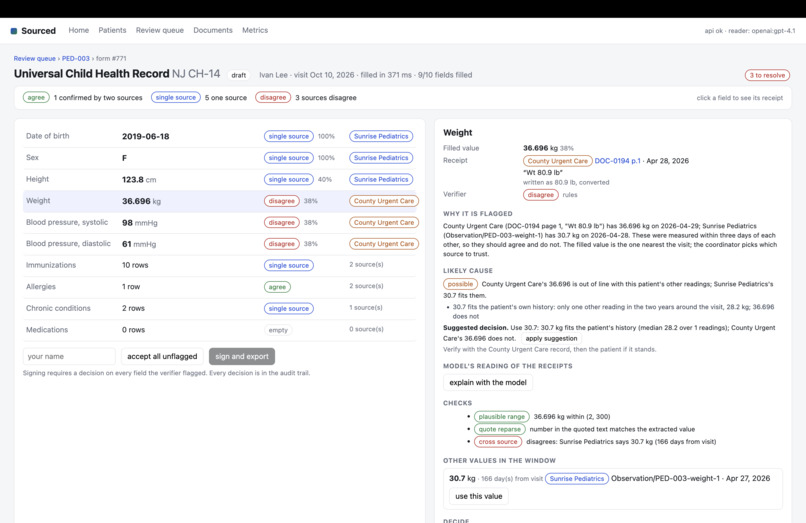The height and width of the screenshot is (523, 806).
Task: Click Sunrise Pediatrics tag in Sex row
Action: click(381, 158)
